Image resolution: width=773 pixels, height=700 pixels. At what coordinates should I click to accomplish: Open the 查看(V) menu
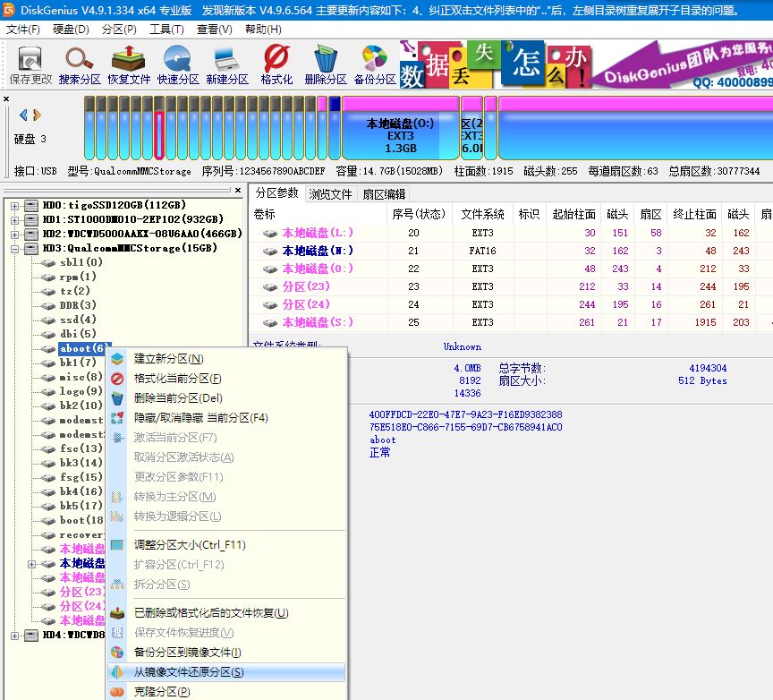click(x=215, y=30)
